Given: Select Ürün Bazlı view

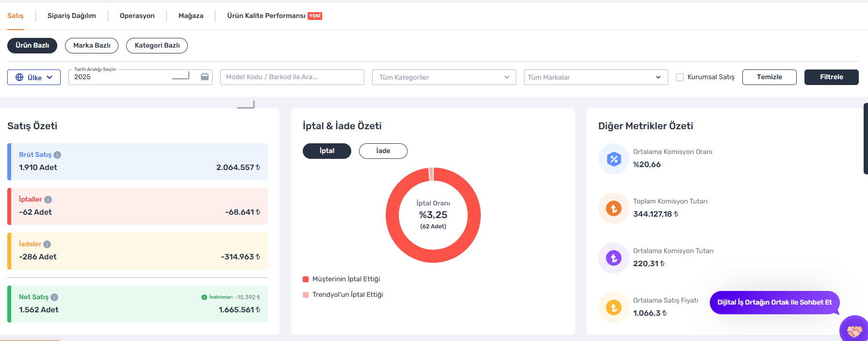Looking at the screenshot, I should pos(32,46).
